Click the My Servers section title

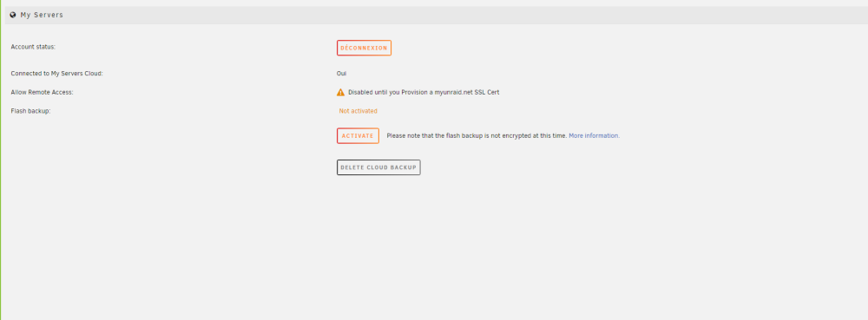click(x=42, y=15)
